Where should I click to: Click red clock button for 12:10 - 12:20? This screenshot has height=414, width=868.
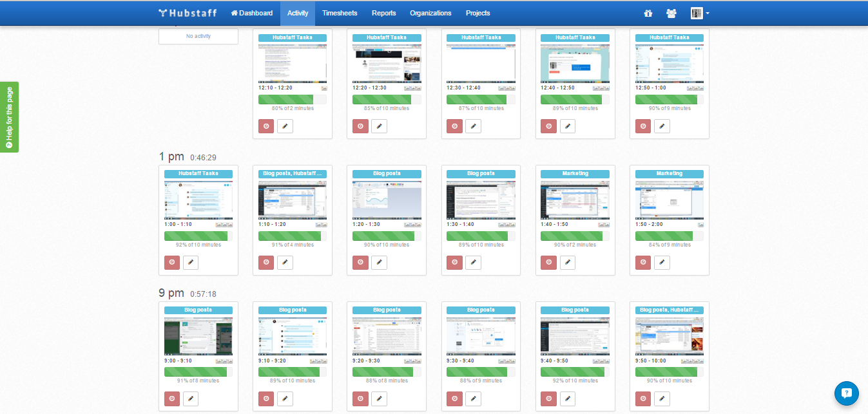pos(266,126)
